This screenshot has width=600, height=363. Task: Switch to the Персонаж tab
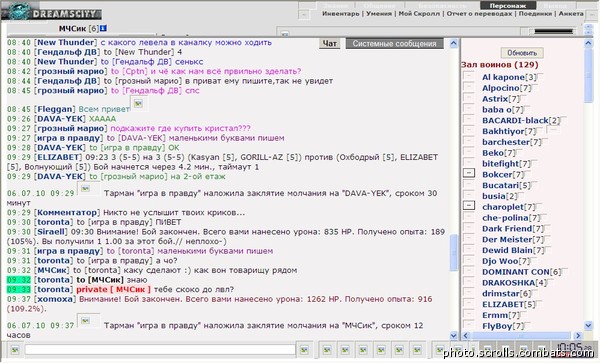pyautogui.click(x=508, y=6)
